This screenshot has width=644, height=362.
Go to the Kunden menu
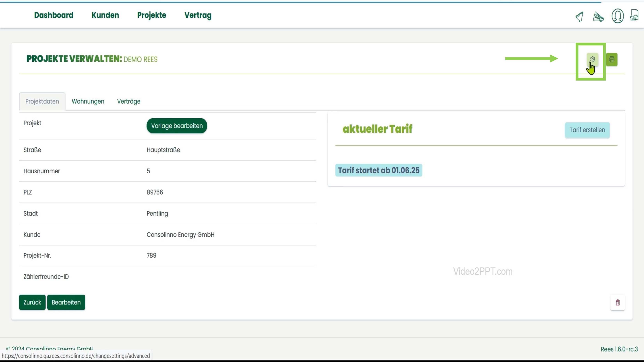click(105, 15)
